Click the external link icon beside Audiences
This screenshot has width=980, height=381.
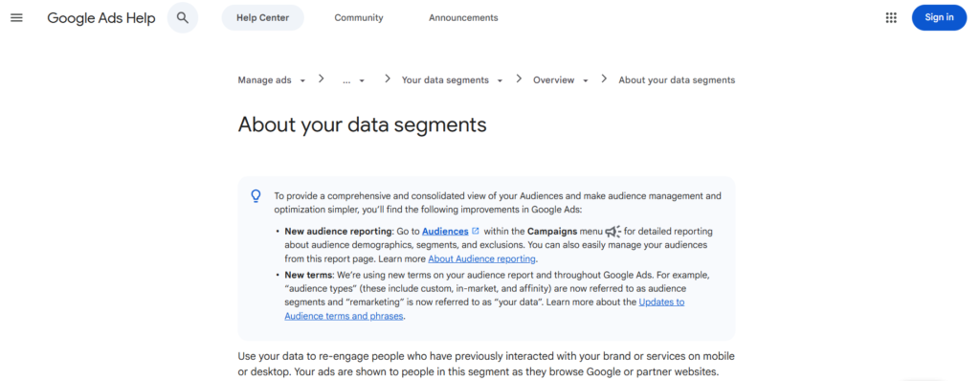click(x=476, y=231)
